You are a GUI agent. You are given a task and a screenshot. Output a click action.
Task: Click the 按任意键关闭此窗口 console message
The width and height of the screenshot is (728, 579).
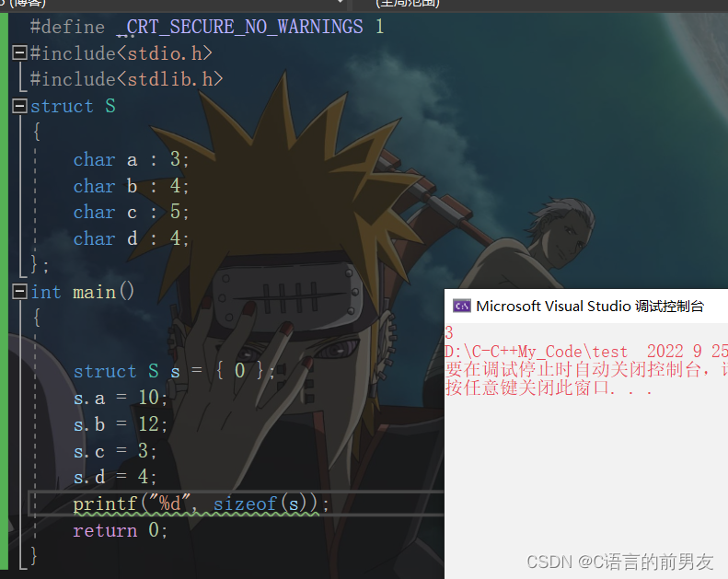click(549, 388)
